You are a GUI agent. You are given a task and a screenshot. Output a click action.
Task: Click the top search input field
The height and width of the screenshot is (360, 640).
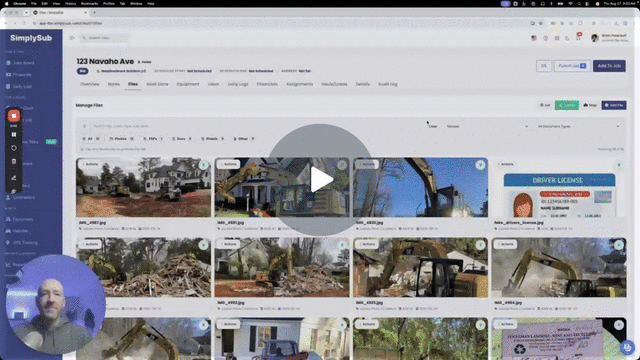coord(104,38)
